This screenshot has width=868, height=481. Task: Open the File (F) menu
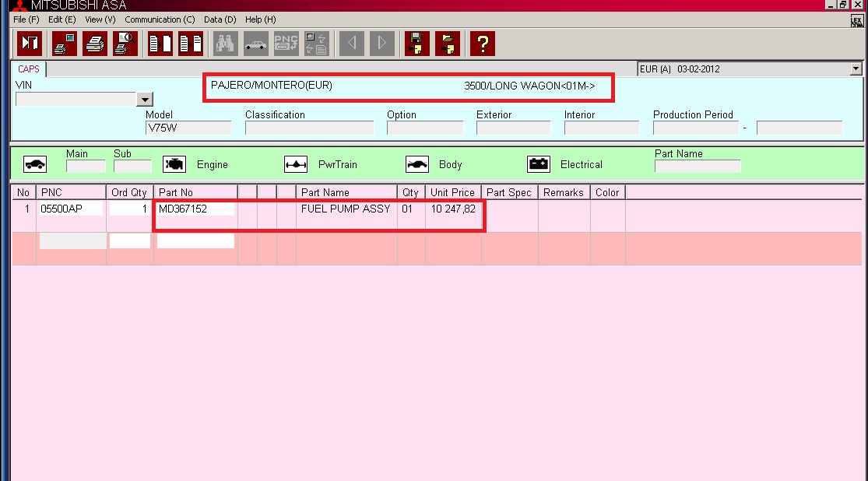click(26, 19)
